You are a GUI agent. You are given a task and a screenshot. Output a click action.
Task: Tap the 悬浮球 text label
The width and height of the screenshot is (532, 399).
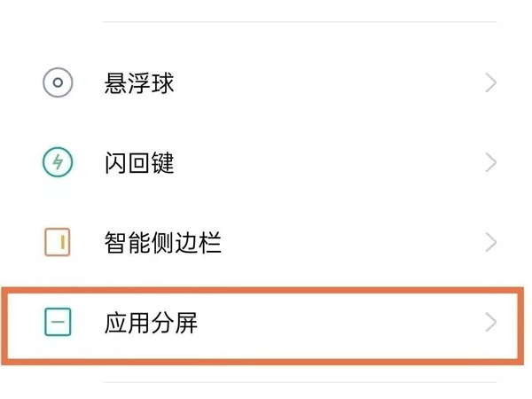click(x=139, y=83)
